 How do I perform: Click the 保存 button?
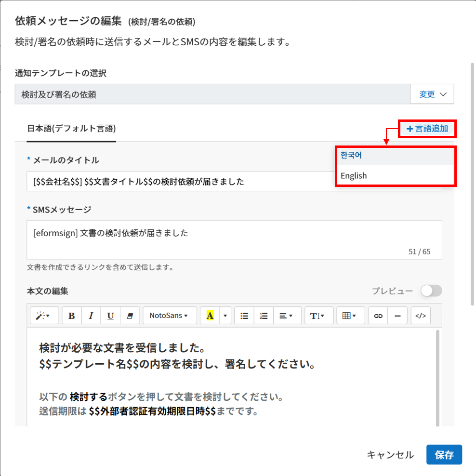click(x=444, y=454)
